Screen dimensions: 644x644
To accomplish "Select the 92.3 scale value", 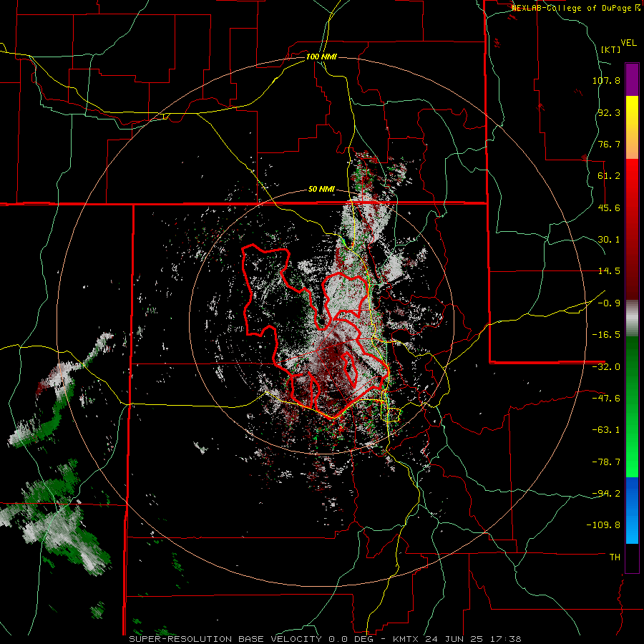I will coord(609,112).
